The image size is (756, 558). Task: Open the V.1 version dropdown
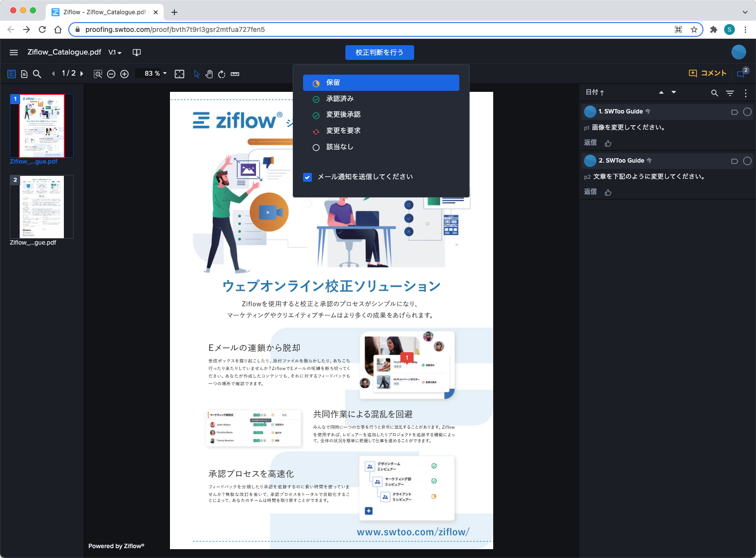click(115, 53)
